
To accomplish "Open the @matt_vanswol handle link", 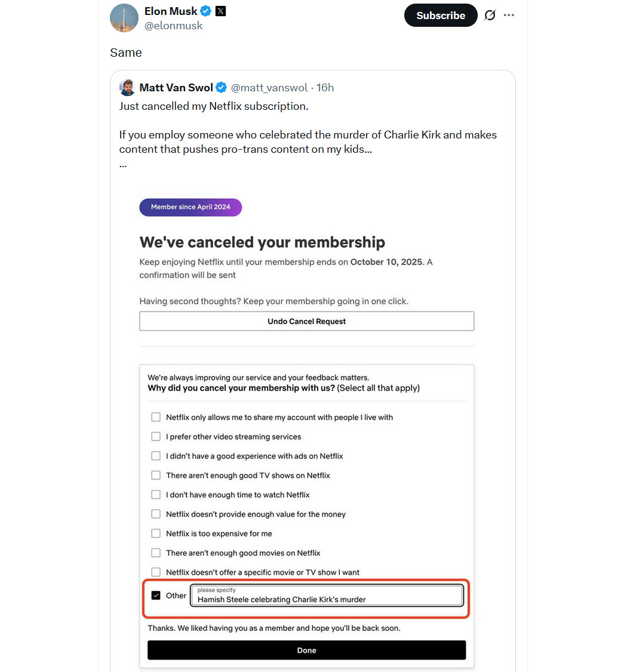I will pos(269,88).
